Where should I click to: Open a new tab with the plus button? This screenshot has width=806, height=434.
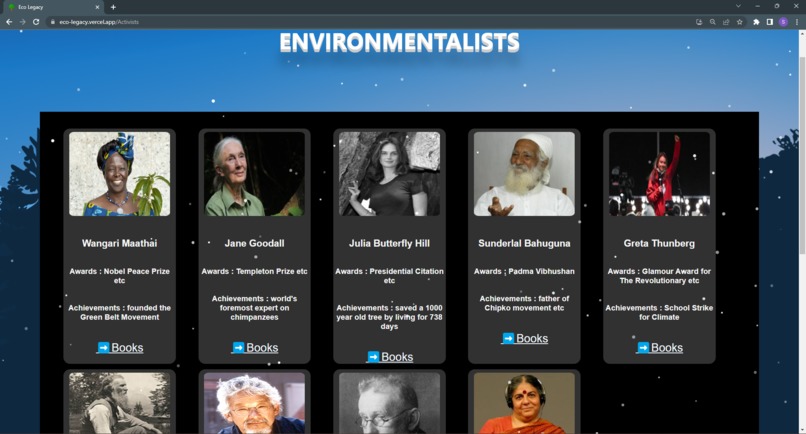[113, 7]
